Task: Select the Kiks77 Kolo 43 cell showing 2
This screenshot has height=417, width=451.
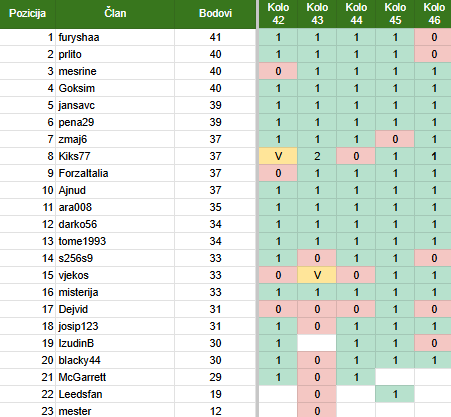Action: click(x=317, y=156)
